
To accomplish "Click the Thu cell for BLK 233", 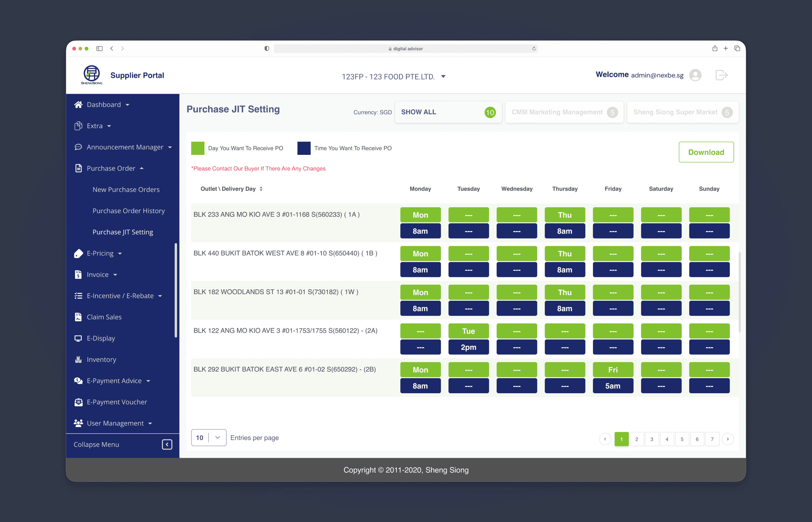I will [565, 215].
